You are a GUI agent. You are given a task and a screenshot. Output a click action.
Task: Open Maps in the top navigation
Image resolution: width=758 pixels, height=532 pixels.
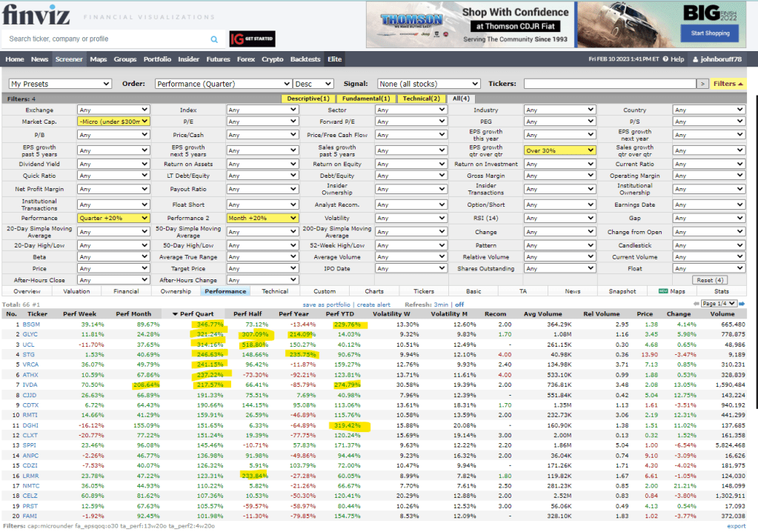[99, 59]
